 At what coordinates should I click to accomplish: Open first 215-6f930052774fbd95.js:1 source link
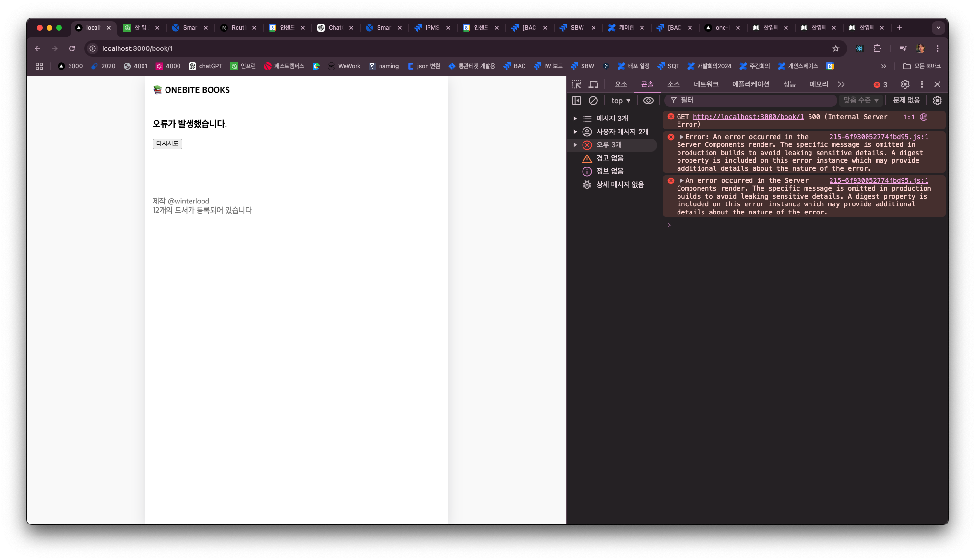click(x=879, y=137)
